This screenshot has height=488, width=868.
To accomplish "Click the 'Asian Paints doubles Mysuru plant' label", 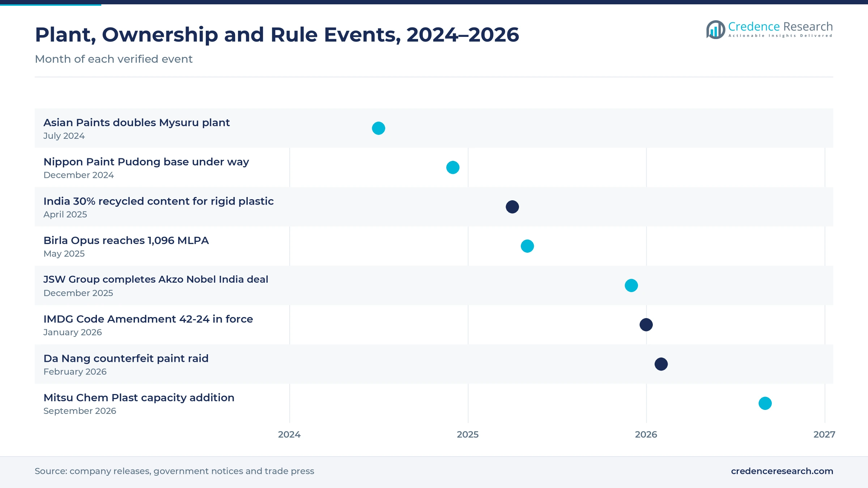I will pos(137,123).
